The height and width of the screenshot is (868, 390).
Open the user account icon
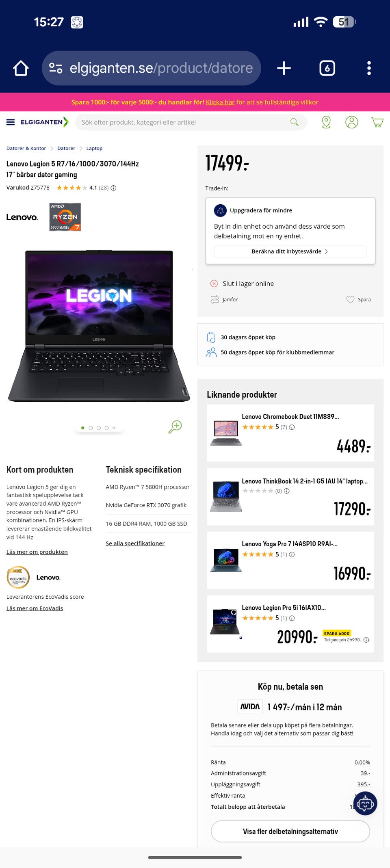pyautogui.click(x=352, y=122)
